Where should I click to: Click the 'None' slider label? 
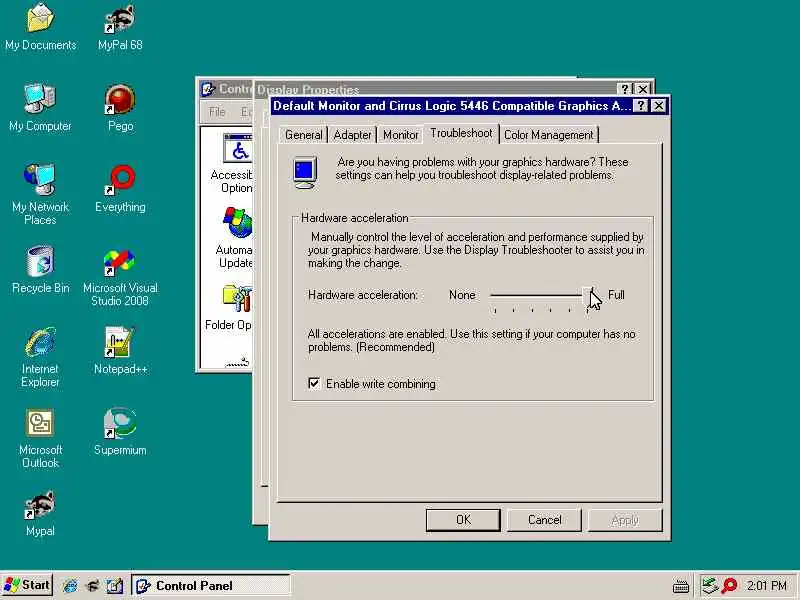[462, 295]
